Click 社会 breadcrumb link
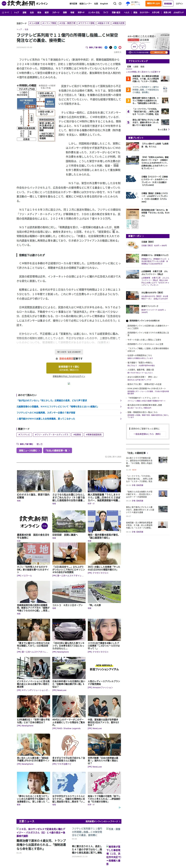This screenshot has height=868, width=186. [x=27, y=29]
